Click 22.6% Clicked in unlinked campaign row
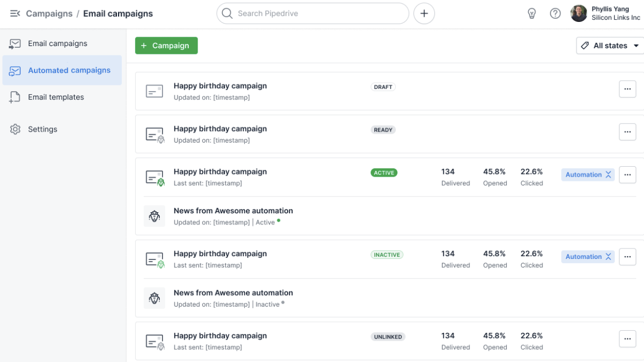 (531, 341)
